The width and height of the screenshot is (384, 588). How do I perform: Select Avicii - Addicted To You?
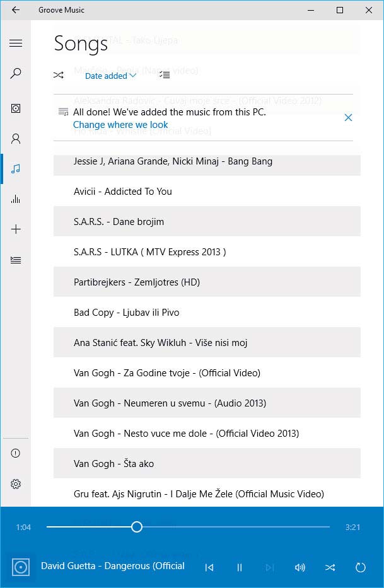(x=207, y=191)
